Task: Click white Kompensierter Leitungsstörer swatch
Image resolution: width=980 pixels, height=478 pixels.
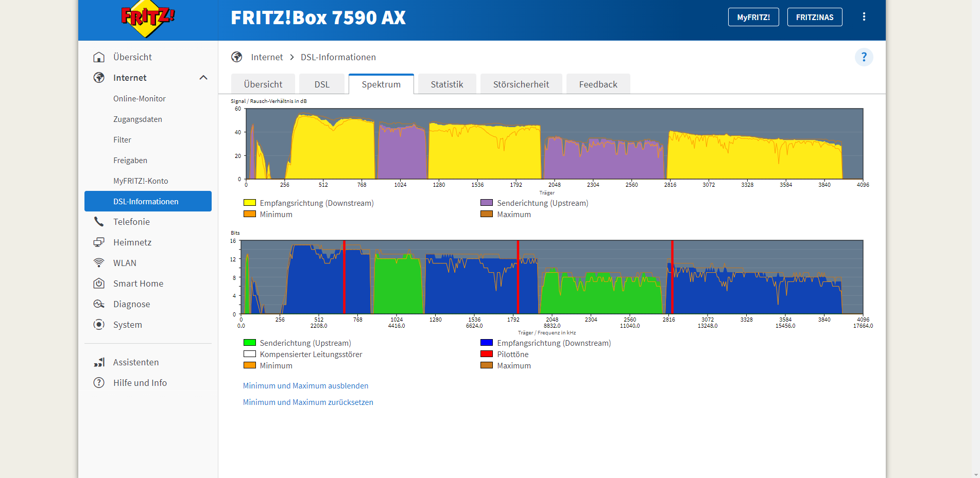Action: (250, 354)
